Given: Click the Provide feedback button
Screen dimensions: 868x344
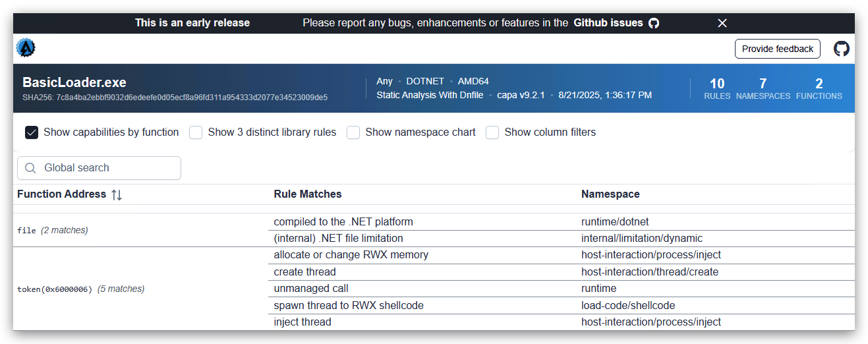Looking at the screenshot, I should tap(778, 49).
